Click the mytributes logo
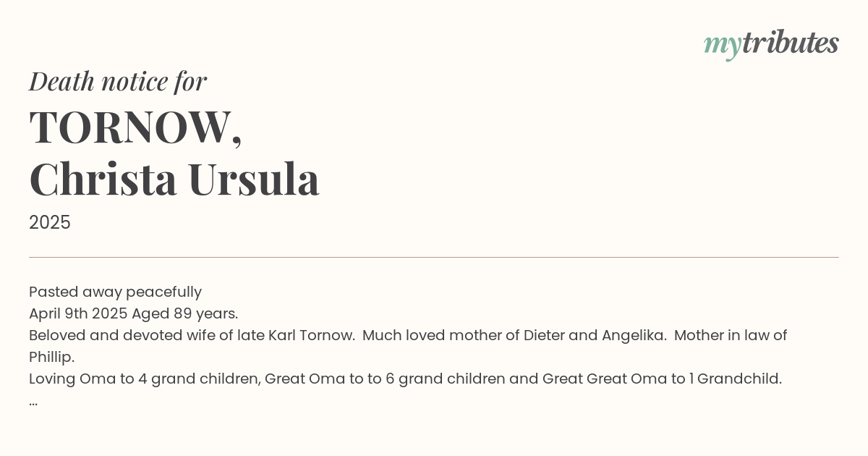 click(771, 44)
